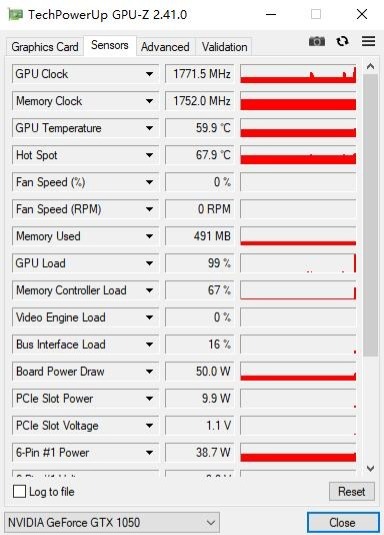Switch to the Graphics Card tab

pos(45,47)
